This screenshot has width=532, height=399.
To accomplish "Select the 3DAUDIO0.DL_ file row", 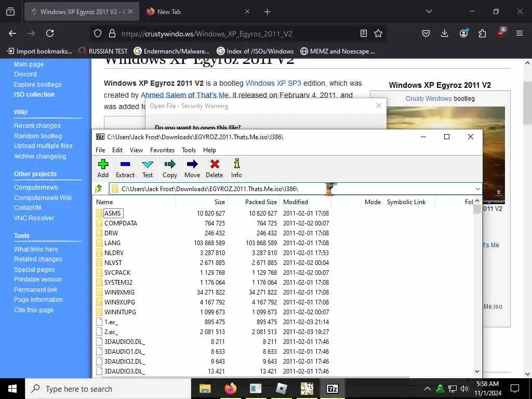I will 212,341.
